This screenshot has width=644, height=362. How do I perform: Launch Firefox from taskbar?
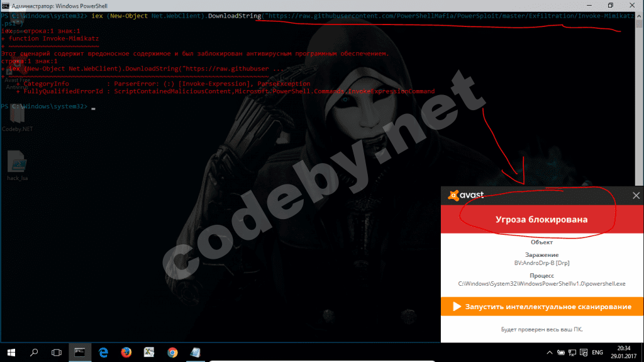tap(126, 353)
